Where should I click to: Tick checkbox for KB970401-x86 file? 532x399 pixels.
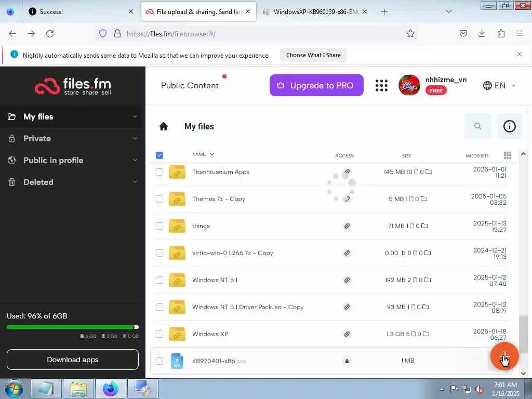point(159,361)
